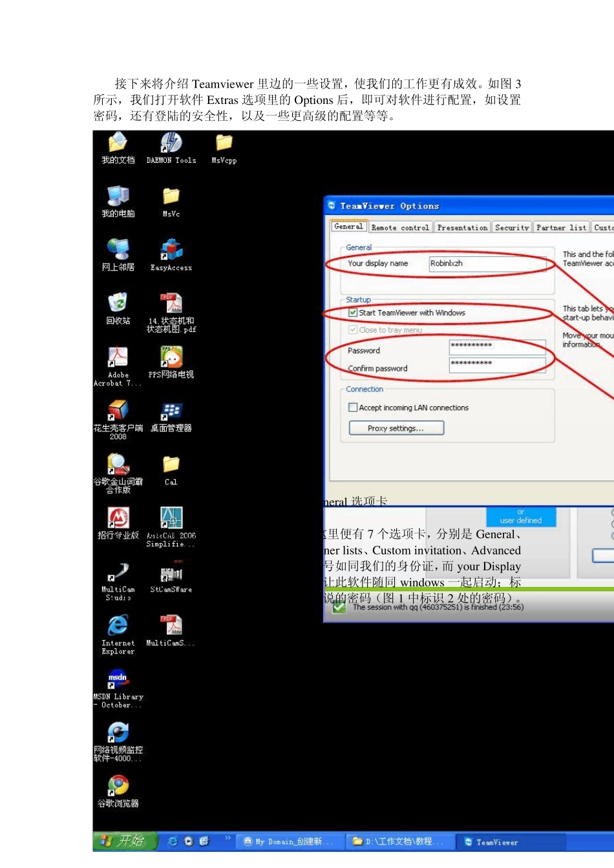Launch EasyAccess shortcut
This screenshot has height=868, width=614.
click(171, 255)
